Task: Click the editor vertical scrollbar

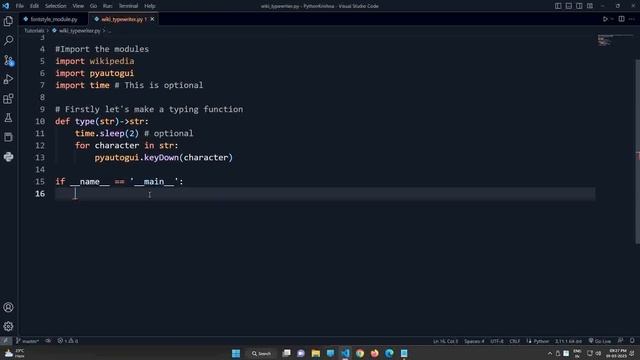Action: pyautogui.click(x=638, y=151)
